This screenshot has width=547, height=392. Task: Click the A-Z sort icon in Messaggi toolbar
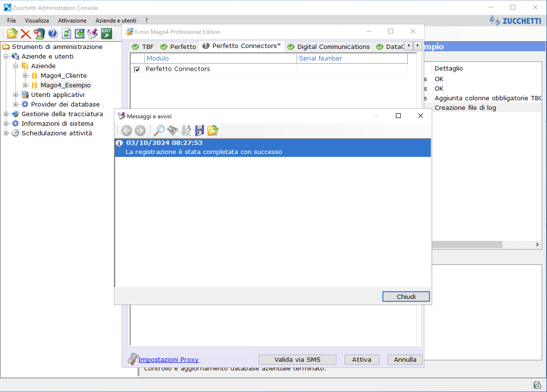186,131
